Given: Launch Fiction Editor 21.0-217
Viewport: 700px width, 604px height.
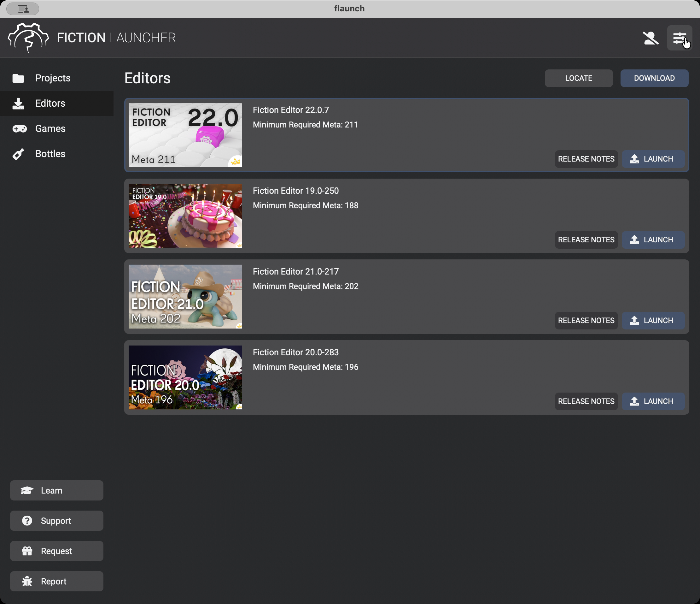Looking at the screenshot, I should tap(653, 321).
